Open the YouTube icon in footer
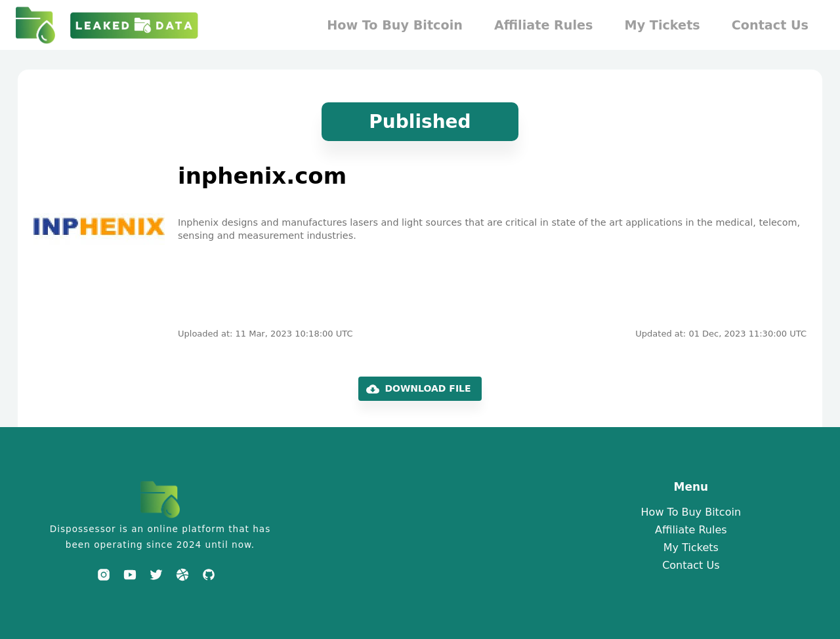This screenshot has width=840, height=639. click(130, 575)
